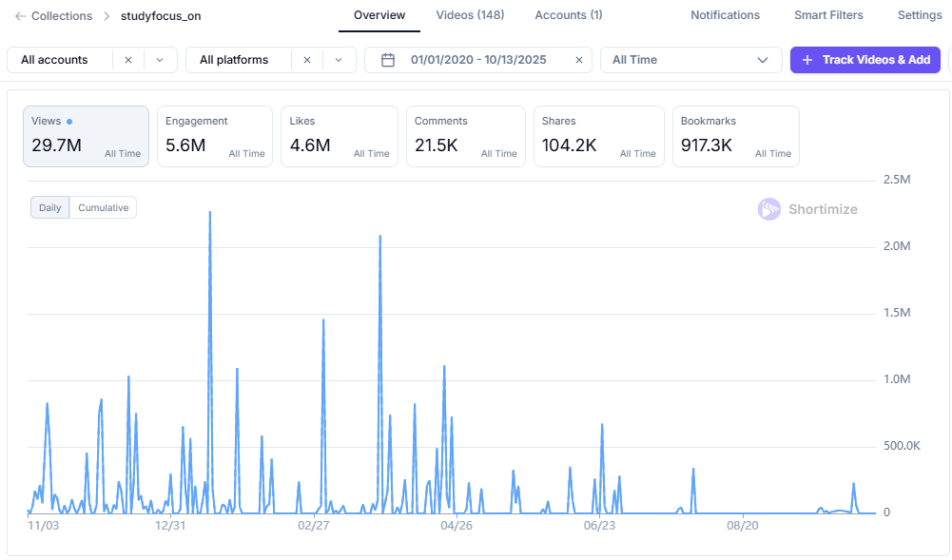Viewport: 952px width, 560px height.
Task: Click the blue dot on Views card
Action: (69, 122)
